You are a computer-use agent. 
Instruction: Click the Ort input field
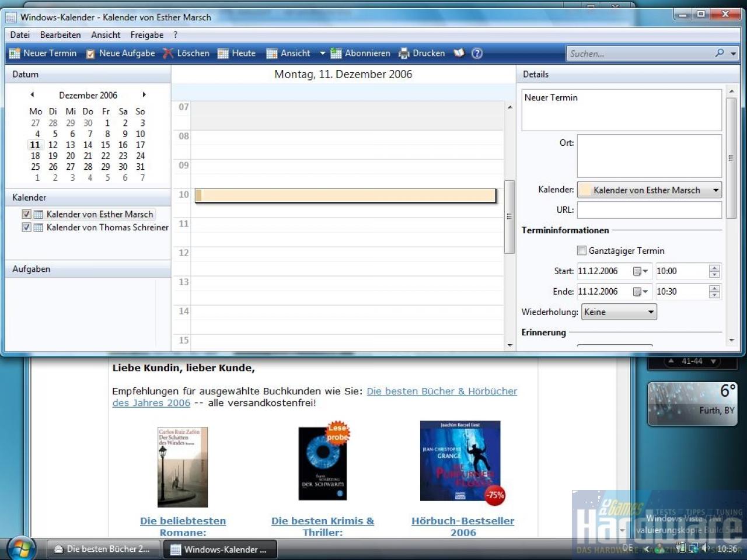coord(649,156)
